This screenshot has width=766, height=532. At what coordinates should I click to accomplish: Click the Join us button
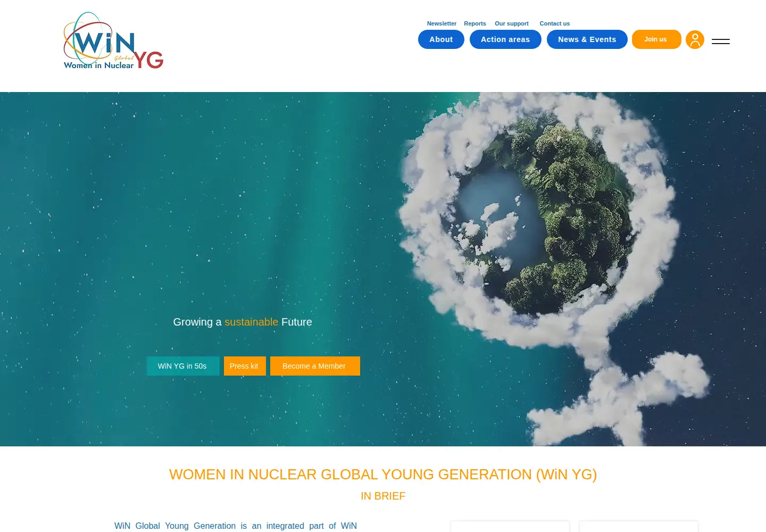tap(656, 39)
